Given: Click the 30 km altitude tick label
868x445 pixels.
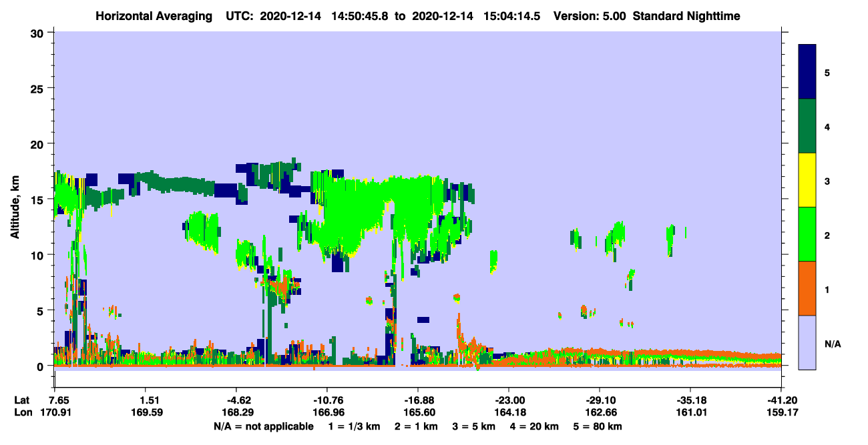Looking at the screenshot, I should click(38, 33).
